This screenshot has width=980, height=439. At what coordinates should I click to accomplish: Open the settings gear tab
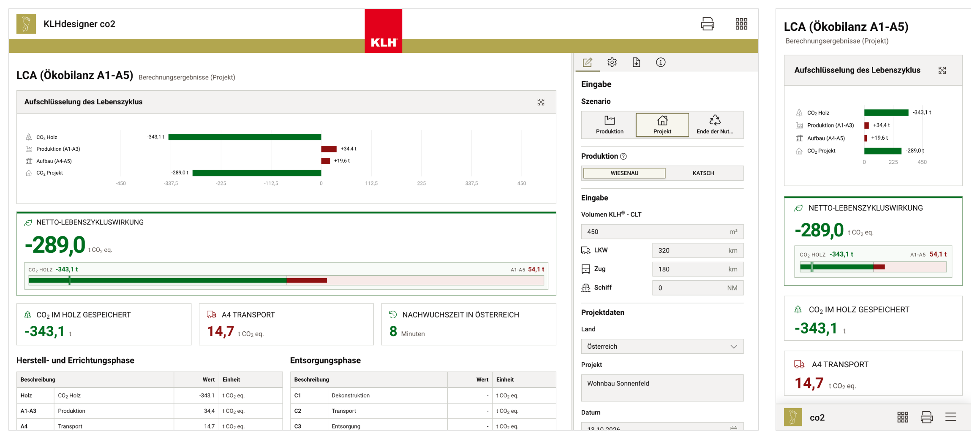(x=612, y=62)
